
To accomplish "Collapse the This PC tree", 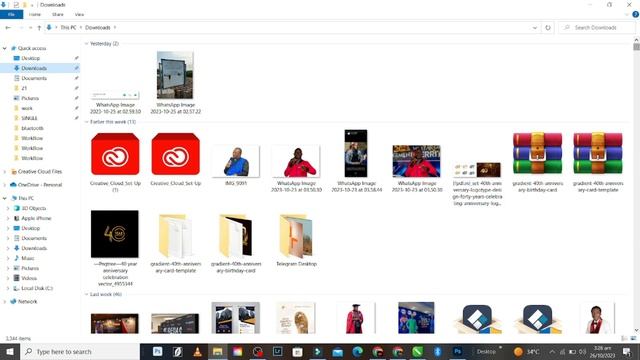I will click(4, 198).
